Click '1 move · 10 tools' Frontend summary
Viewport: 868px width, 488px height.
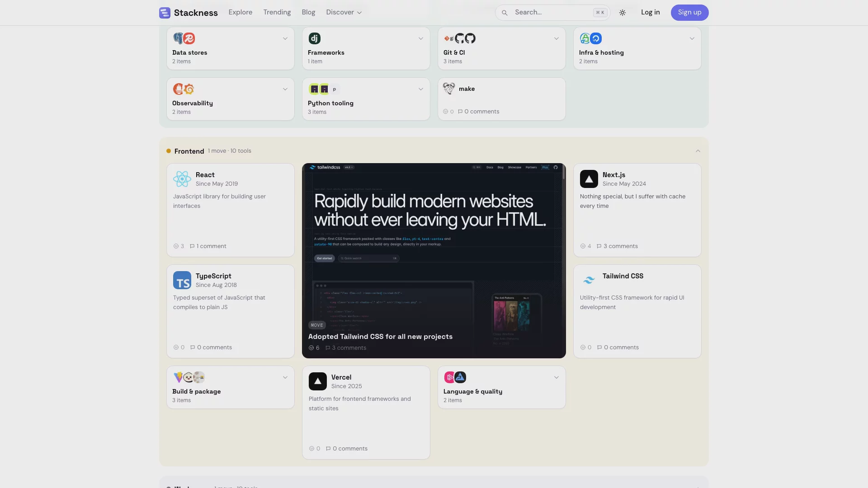(x=230, y=151)
